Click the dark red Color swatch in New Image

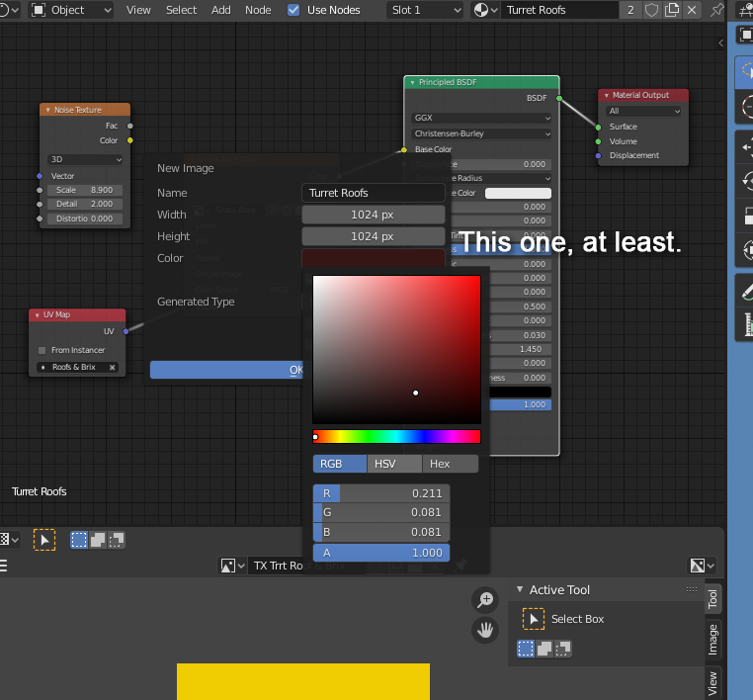click(374, 257)
